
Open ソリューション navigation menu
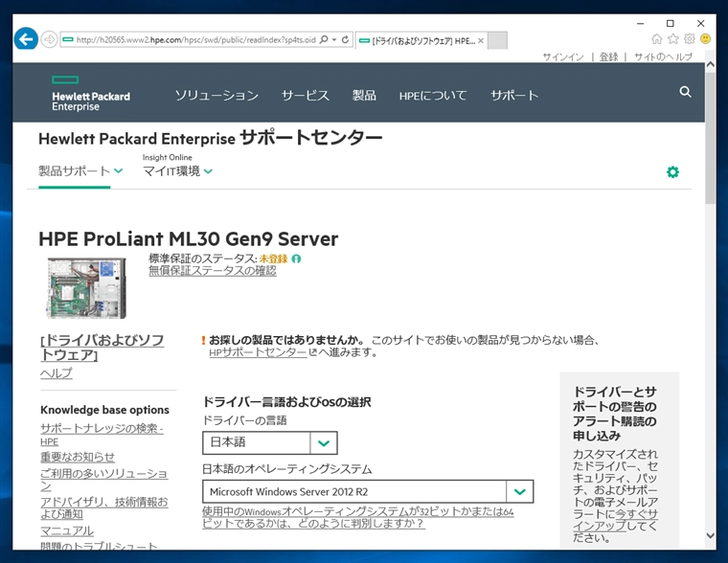point(216,96)
